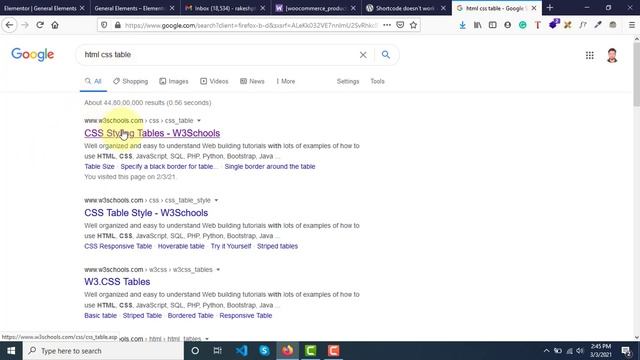Open Visual Studio Code from taskbar
This screenshot has height=360, width=640.
pos(241,351)
